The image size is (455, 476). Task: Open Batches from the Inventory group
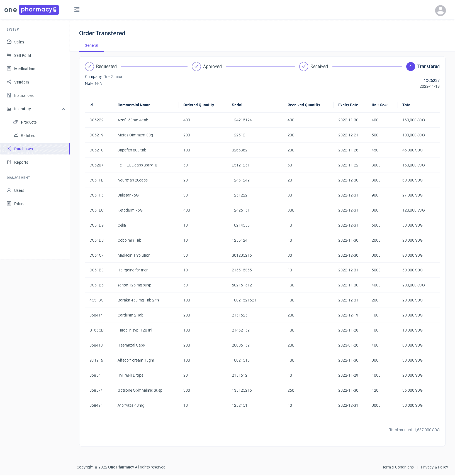coord(16,135)
